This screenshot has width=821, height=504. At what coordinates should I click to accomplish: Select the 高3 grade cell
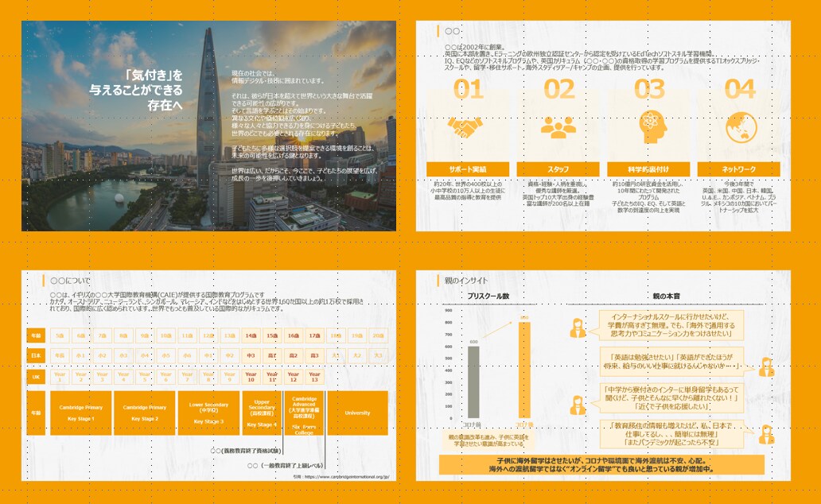click(x=315, y=355)
